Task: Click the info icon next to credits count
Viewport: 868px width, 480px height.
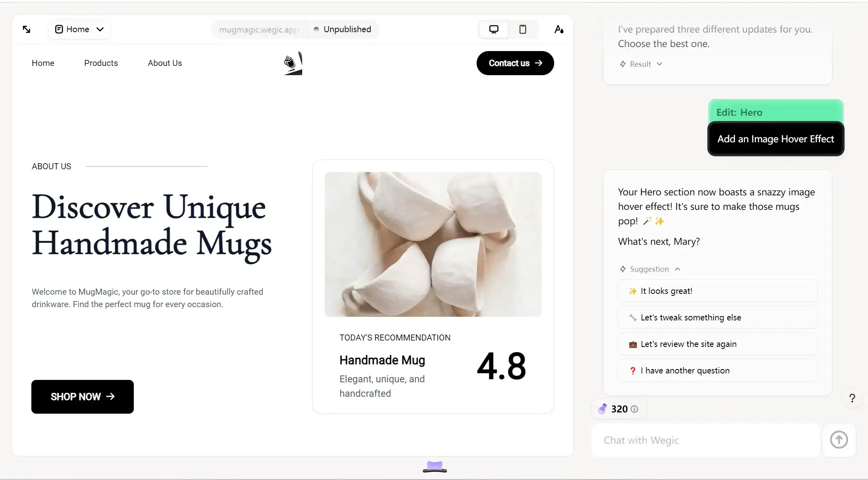Action: pos(635,409)
